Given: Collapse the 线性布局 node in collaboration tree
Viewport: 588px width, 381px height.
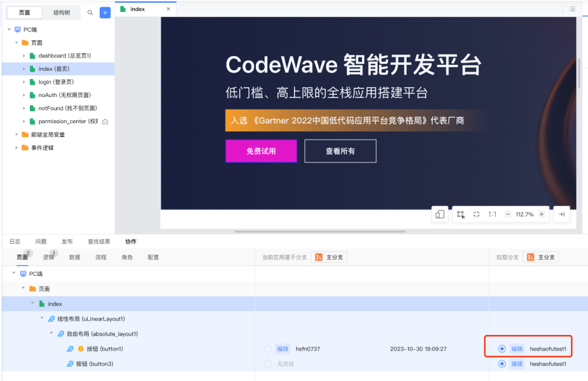Looking at the screenshot, I should click(42, 318).
